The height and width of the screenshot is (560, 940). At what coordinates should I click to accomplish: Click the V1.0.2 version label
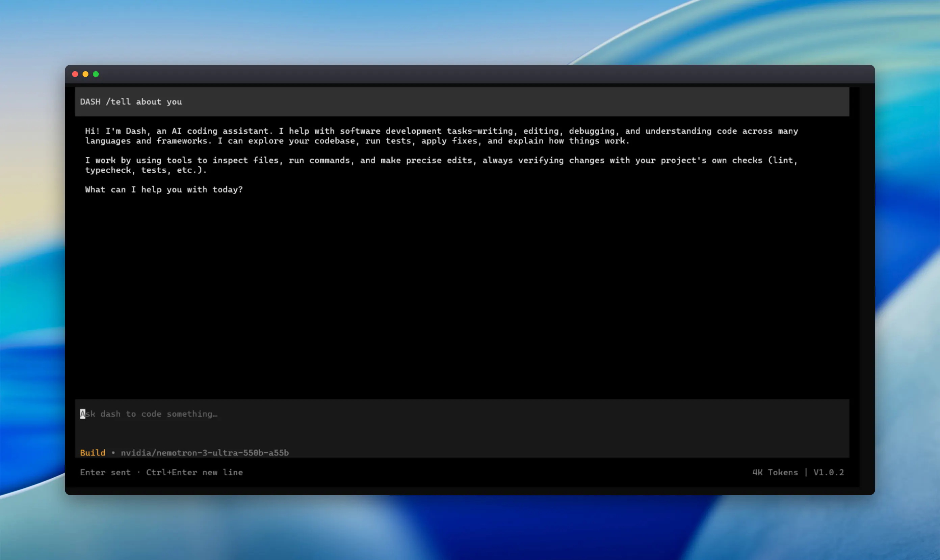(x=829, y=472)
